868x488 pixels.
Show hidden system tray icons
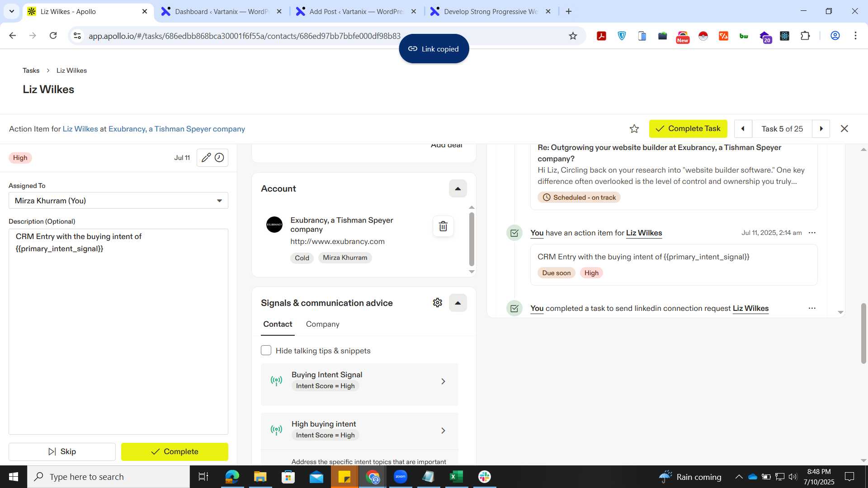point(739,477)
